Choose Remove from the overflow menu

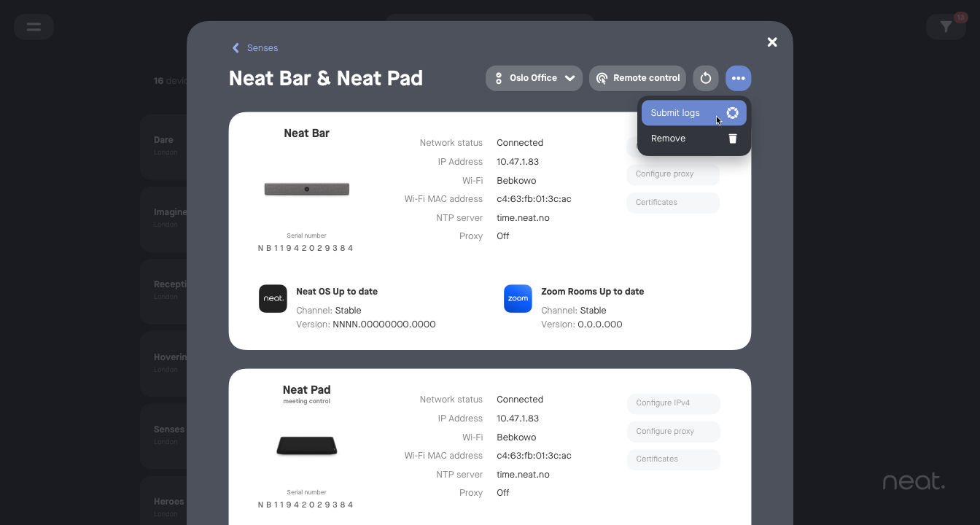tap(669, 138)
